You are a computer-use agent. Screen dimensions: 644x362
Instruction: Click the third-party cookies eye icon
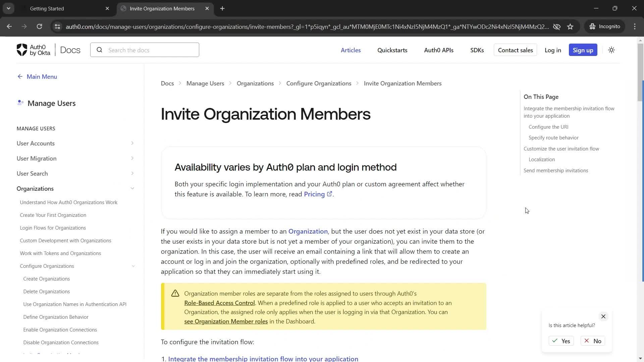click(x=557, y=26)
